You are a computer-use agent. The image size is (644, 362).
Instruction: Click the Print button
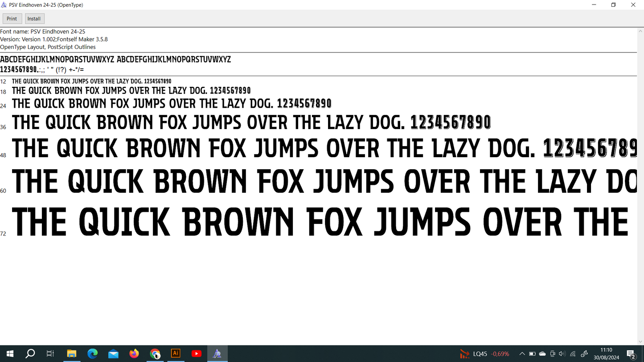coord(12,19)
